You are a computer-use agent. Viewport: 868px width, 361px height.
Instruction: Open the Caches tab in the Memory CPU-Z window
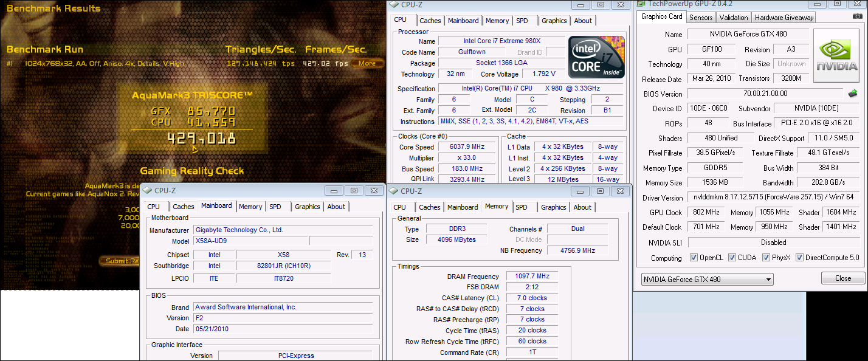430,207
